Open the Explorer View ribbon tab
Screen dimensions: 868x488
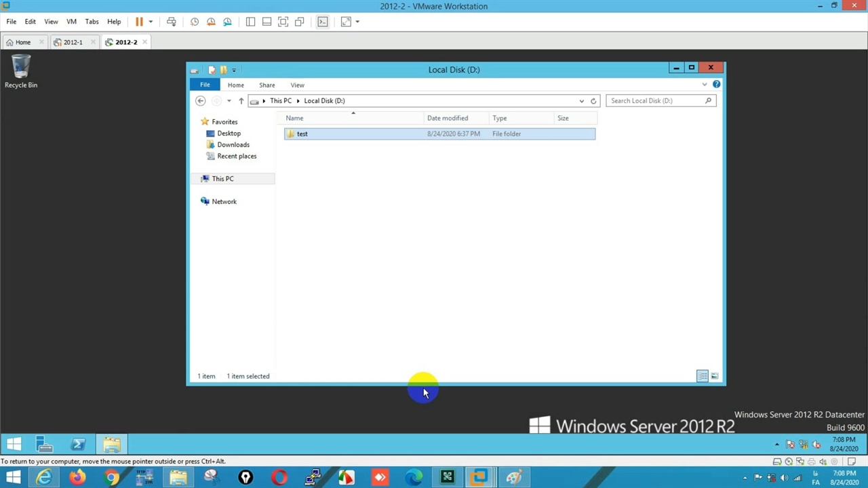pos(297,85)
